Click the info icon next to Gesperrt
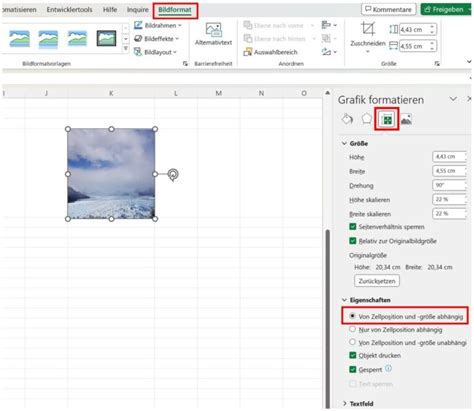The height and width of the screenshot is (411, 474). coord(388,369)
